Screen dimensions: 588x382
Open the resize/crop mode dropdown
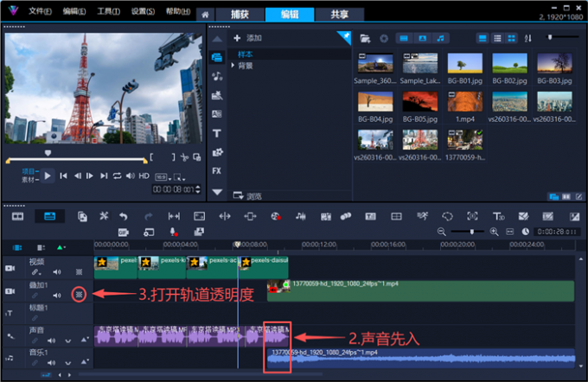(179, 177)
